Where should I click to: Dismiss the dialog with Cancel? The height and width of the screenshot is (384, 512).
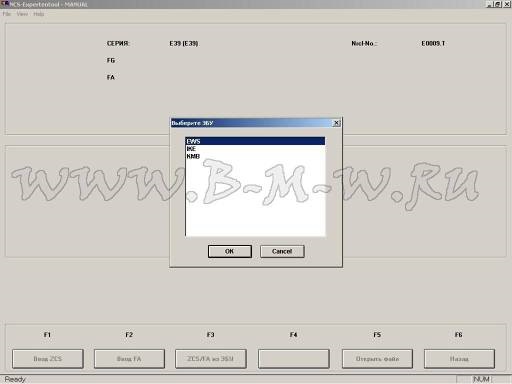tap(282, 251)
